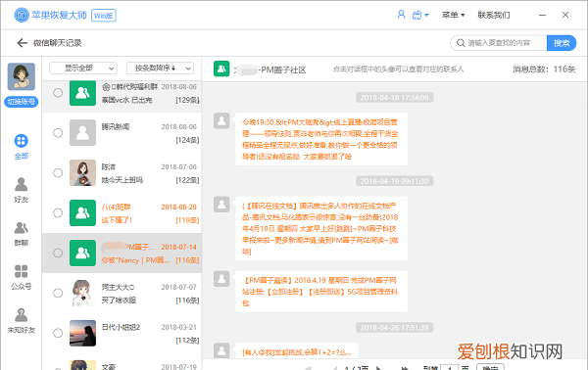Click 陈洁 avatar thumbnail
588x370 pixels.
click(x=82, y=172)
